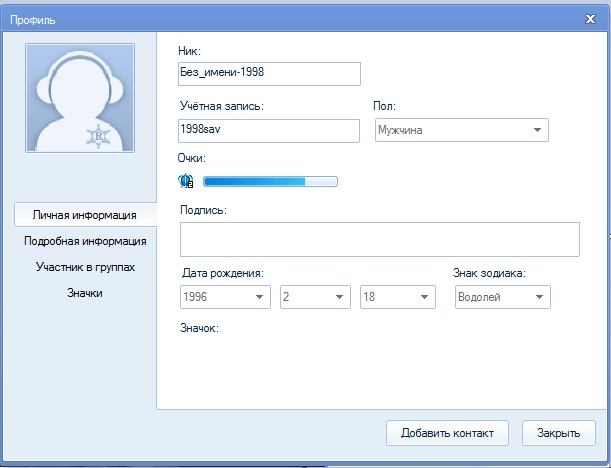Click the Очки progress bar
Image resolution: width=611 pixels, height=468 pixels.
point(270,181)
